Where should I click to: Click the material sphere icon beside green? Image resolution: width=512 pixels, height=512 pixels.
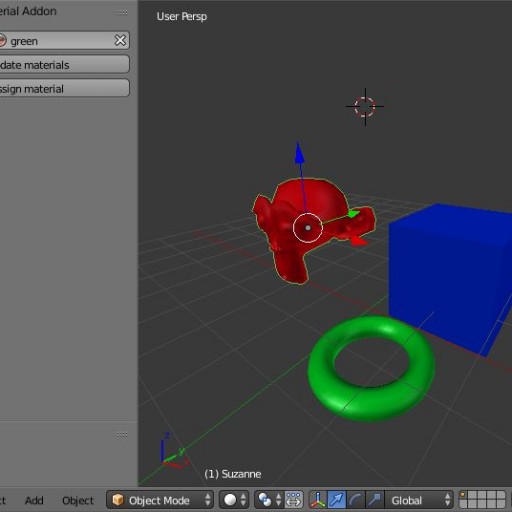(2, 41)
